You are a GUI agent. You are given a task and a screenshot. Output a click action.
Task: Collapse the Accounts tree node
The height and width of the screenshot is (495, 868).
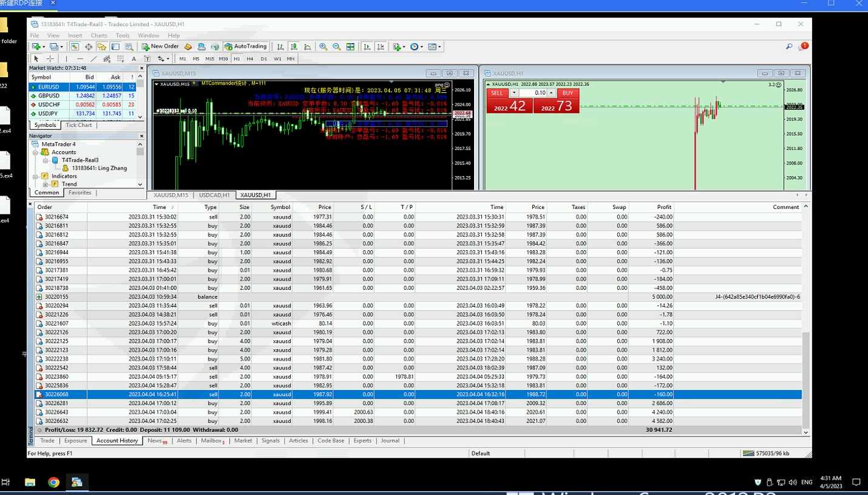coord(36,152)
